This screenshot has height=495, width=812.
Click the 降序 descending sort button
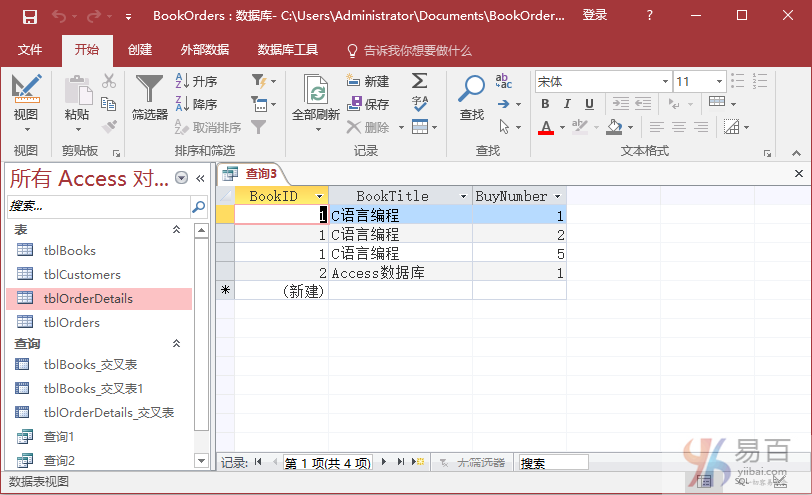196,104
